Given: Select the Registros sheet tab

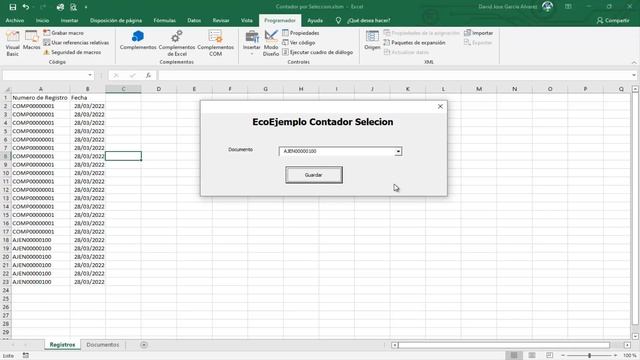Looking at the screenshot, I should (x=62, y=344).
